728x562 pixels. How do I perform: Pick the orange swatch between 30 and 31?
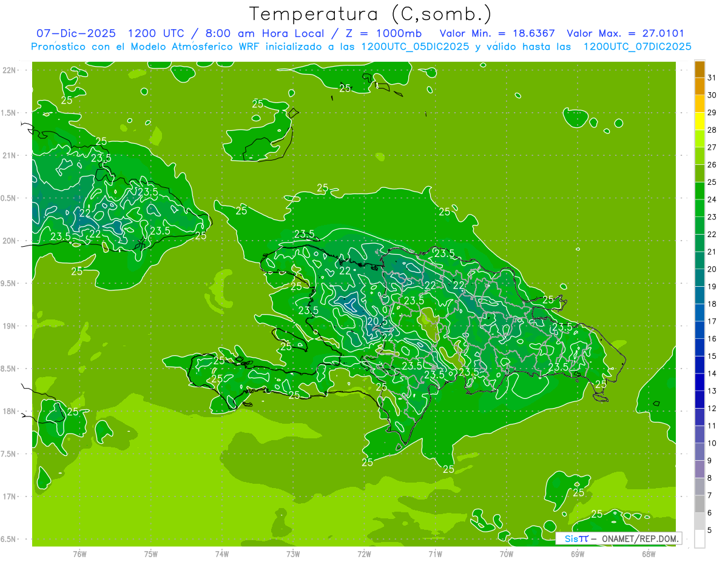tap(699, 86)
